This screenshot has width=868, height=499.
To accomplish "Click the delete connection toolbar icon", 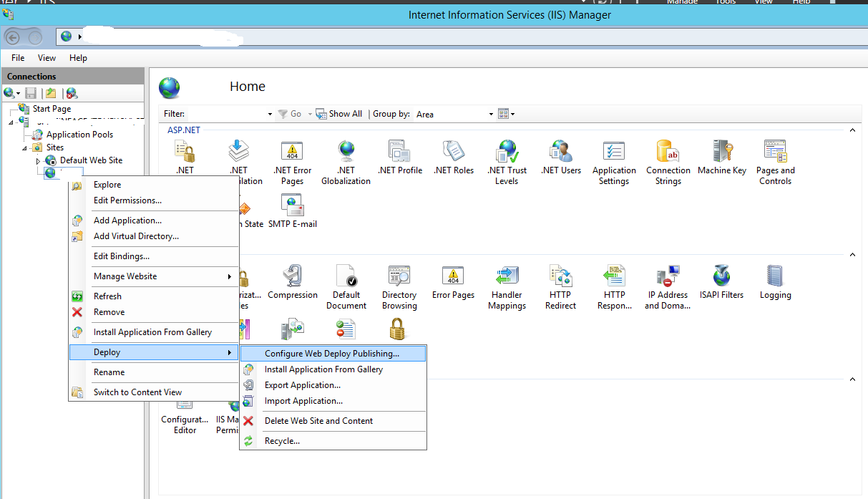I will (72, 93).
